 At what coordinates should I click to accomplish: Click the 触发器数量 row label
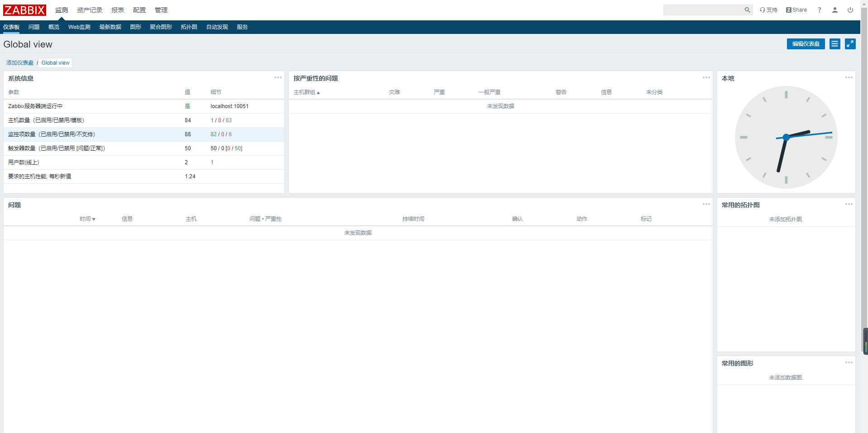pyautogui.click(x=57, y=148)
